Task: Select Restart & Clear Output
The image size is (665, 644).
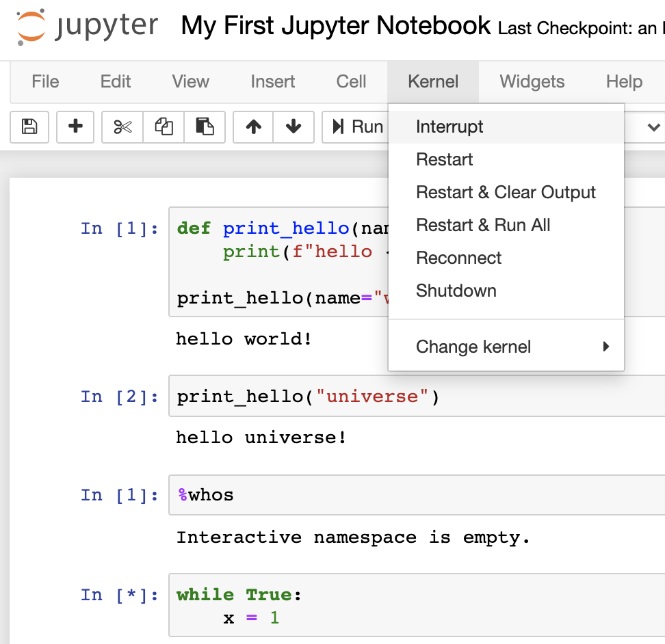Action: point(506,192)
